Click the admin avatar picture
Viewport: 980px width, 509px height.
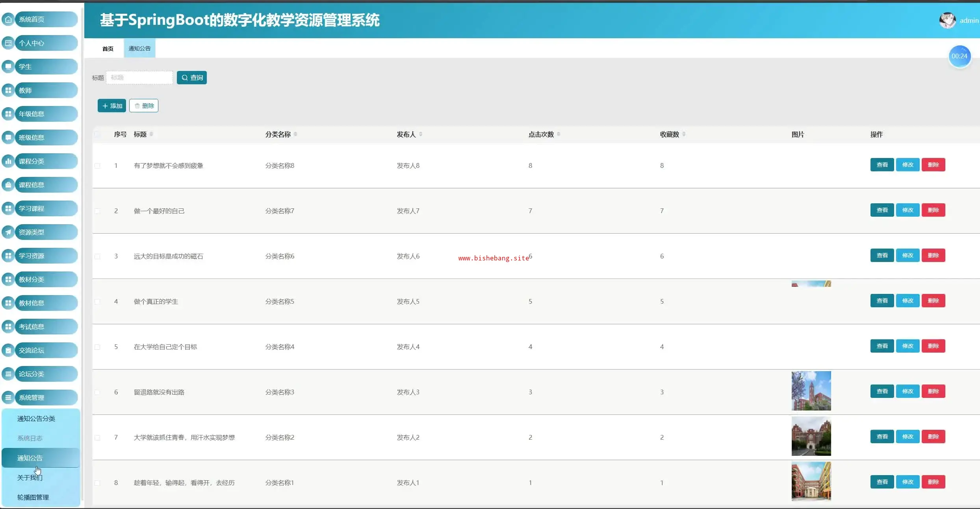pyautogui.click(x=947, y=20)
